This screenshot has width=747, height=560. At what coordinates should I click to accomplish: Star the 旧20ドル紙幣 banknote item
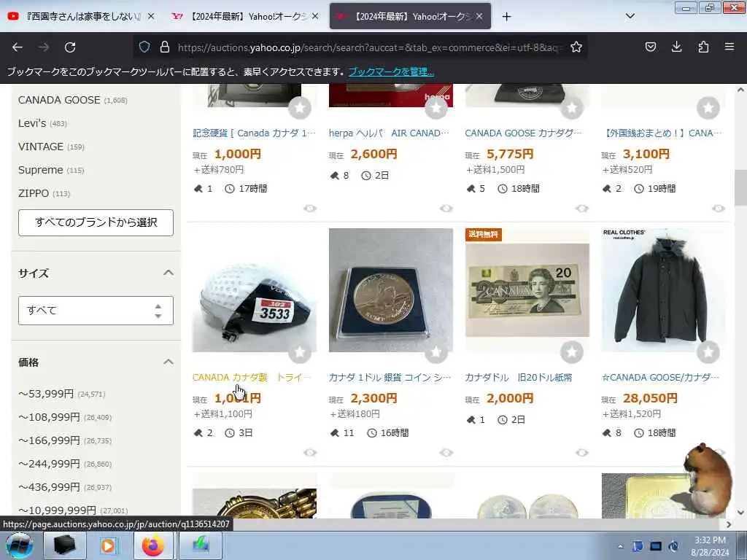(572, 352)
